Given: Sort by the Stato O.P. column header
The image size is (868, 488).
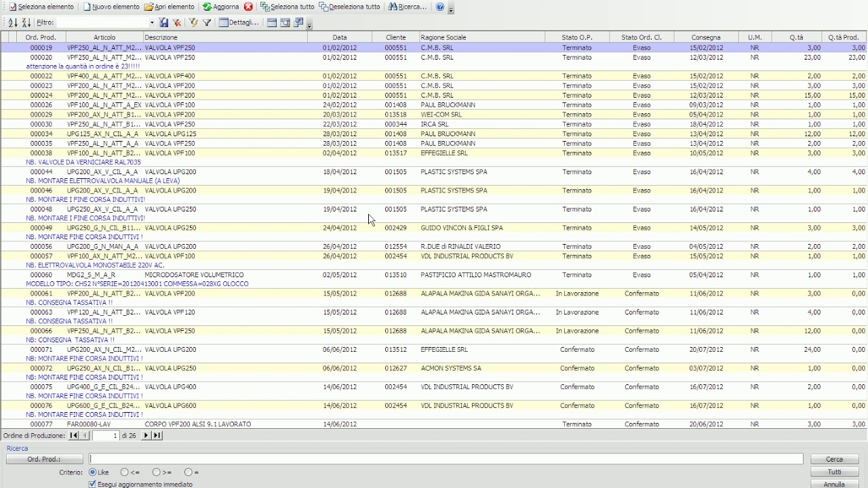Looking at the screenshot, I should tap(577, 37).
